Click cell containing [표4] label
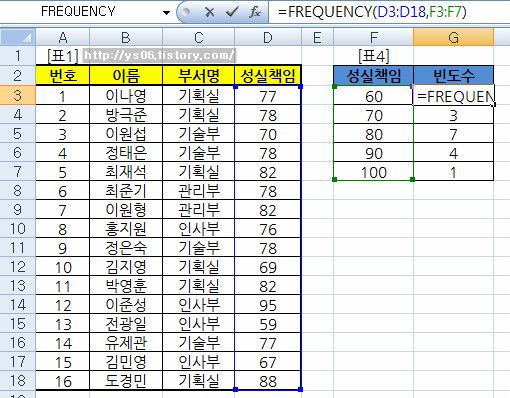 [x=373, y=56]
